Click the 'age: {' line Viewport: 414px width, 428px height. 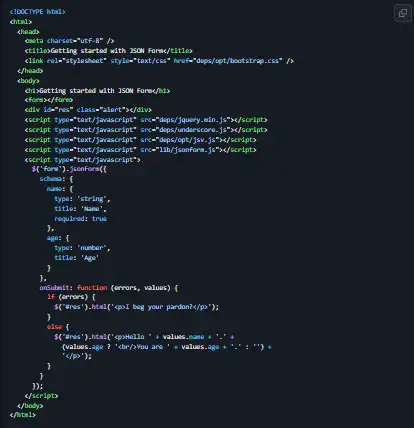[x=58, y=238]
